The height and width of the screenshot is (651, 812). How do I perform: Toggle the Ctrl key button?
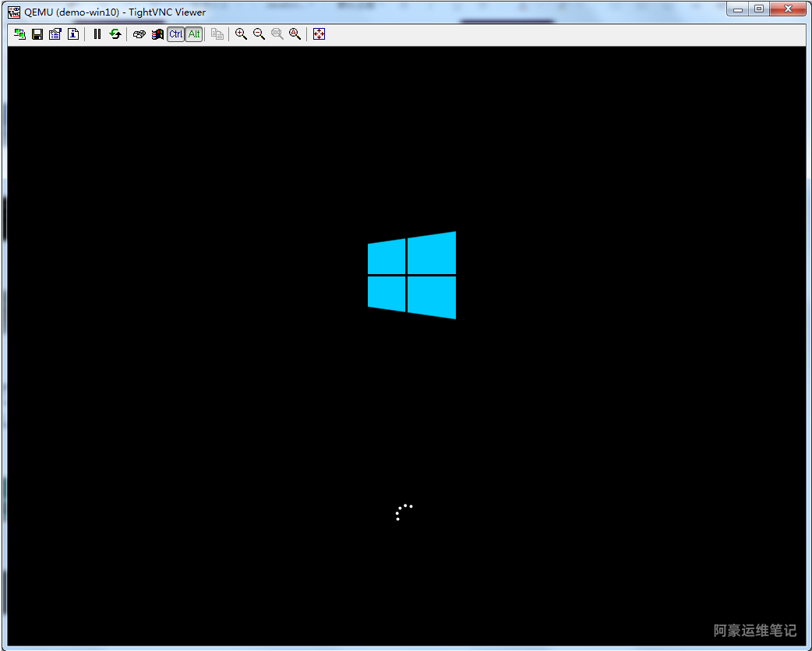tap(175, 34)
